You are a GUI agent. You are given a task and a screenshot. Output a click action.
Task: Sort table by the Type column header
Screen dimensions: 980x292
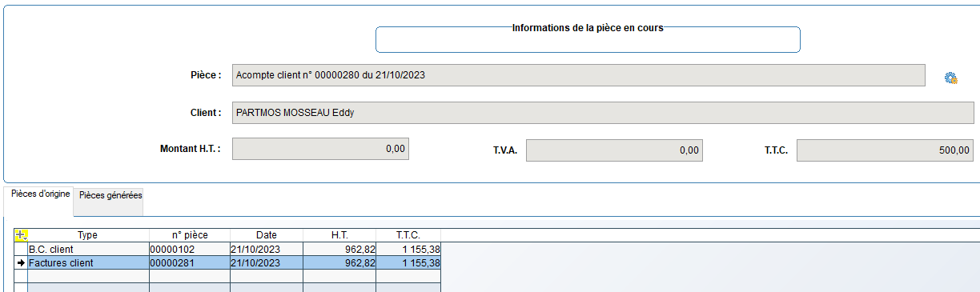pyautogui.click(x=88, y=235)
